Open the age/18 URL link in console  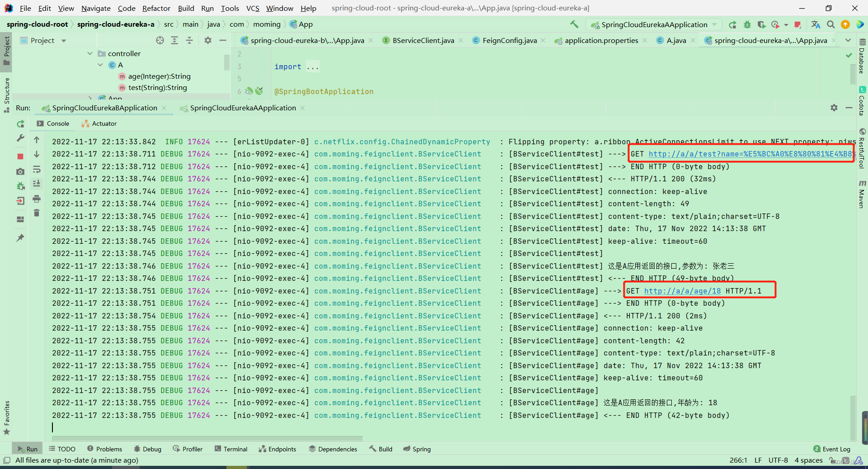click(x=682, y=291)
